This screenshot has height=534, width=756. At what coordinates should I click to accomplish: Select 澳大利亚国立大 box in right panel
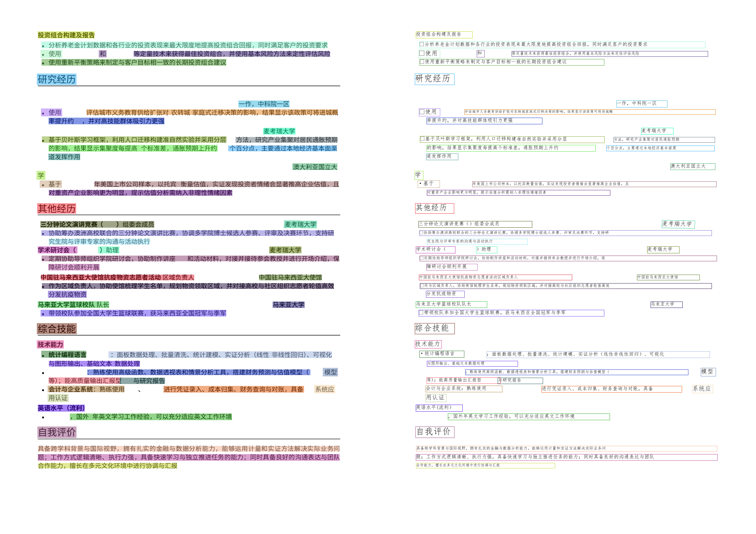tap(693, 166)
